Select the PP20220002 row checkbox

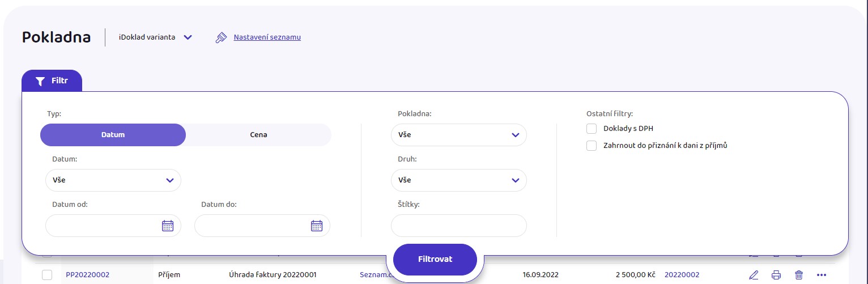(47, 275)
